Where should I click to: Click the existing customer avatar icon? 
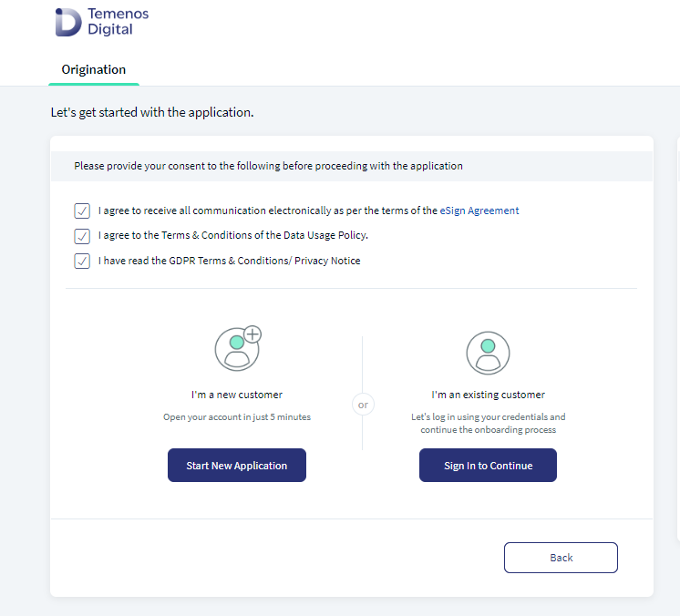pos(488,353)
